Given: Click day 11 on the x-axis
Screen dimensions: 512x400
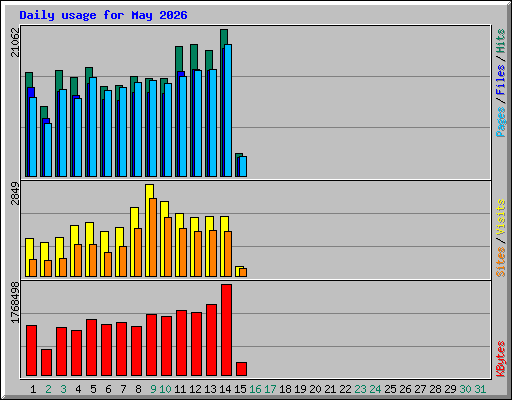Looking at the screenshot, I should click(x=180, y=389).
